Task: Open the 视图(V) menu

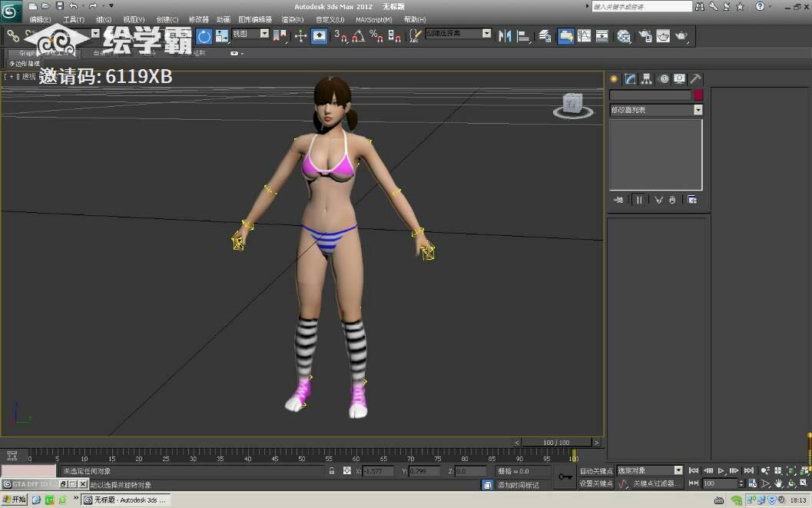Action: [134, 20]
